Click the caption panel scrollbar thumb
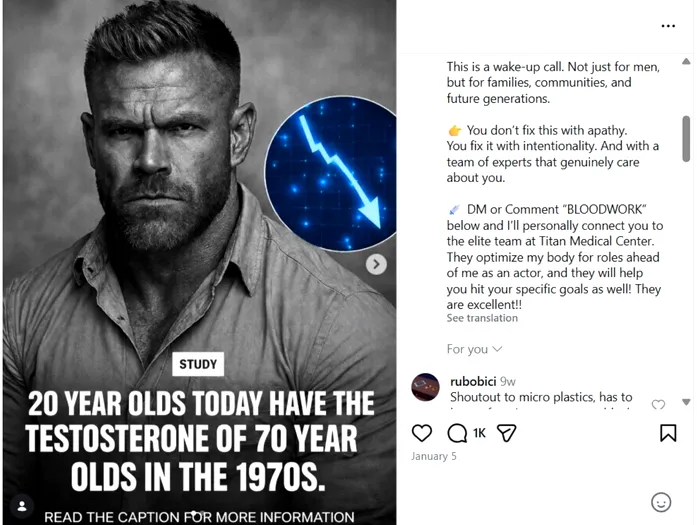Image resolution: width=700 pixels, height=525 pixels. [x=686, y=138]
